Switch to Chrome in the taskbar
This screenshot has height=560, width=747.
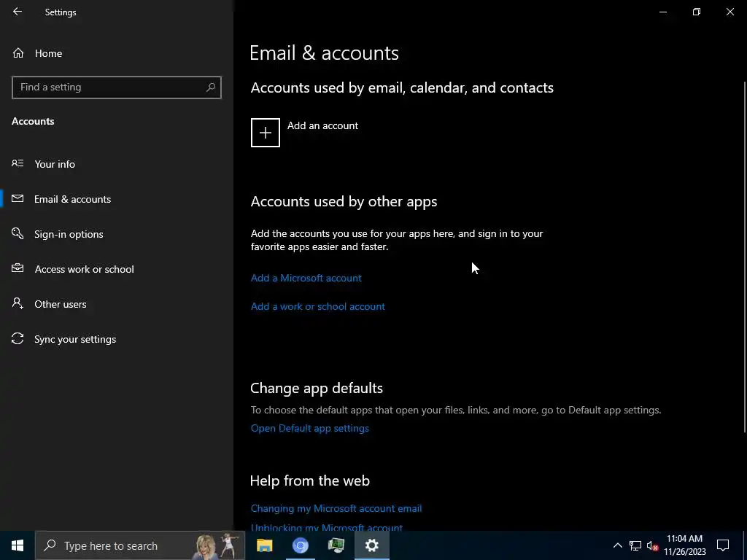pyautogui.click(x=300, y=545)
